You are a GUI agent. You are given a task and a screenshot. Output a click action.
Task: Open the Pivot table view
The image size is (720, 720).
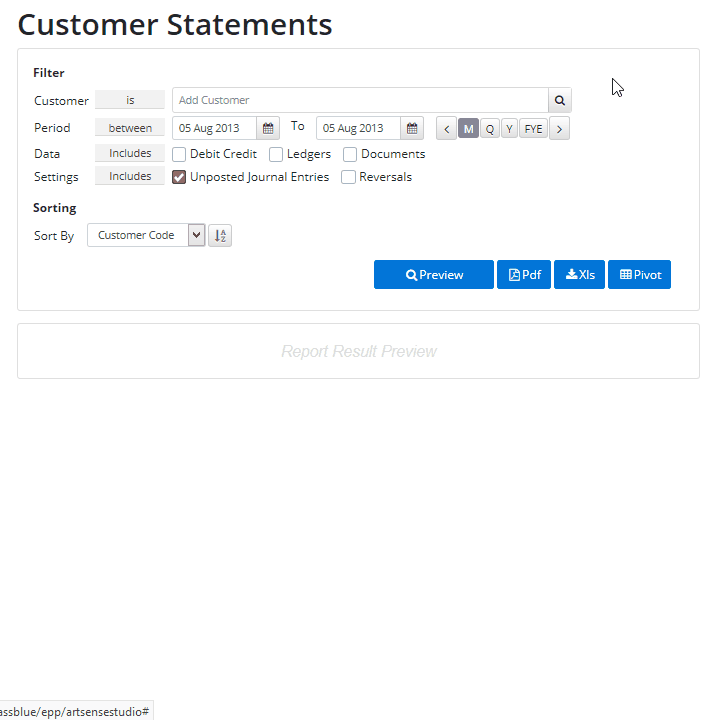(x=640, y=275)
